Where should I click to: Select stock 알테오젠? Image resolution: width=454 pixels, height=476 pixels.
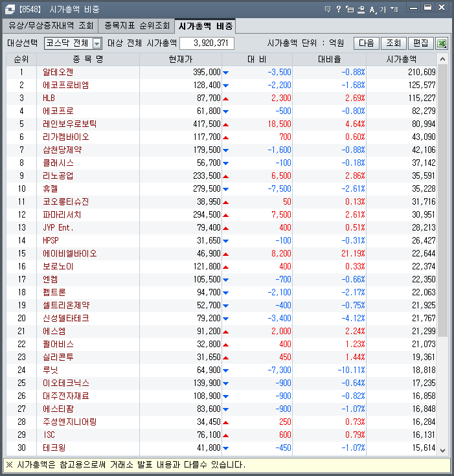click(x=58, y=73)
